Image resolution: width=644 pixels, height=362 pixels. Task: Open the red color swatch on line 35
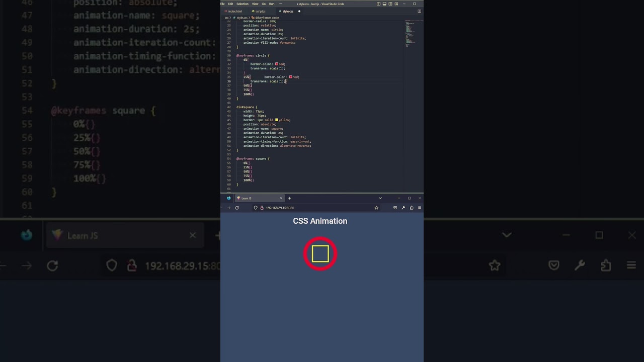(x=291, y=77)
